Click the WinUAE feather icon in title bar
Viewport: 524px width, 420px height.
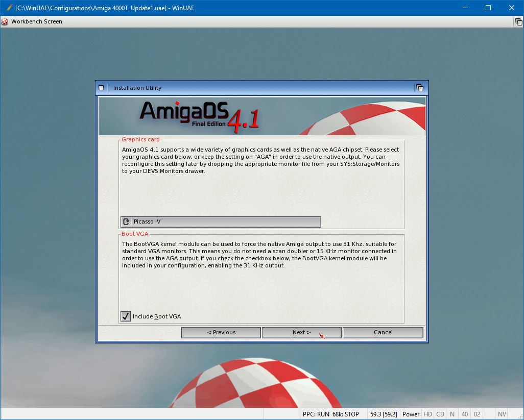point(8,8)
